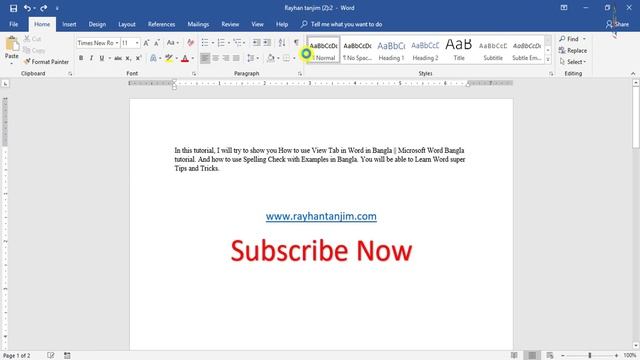640x360 pixels.
Task: Expand the Styles gallery More arrow
Action: click(548, 60)
